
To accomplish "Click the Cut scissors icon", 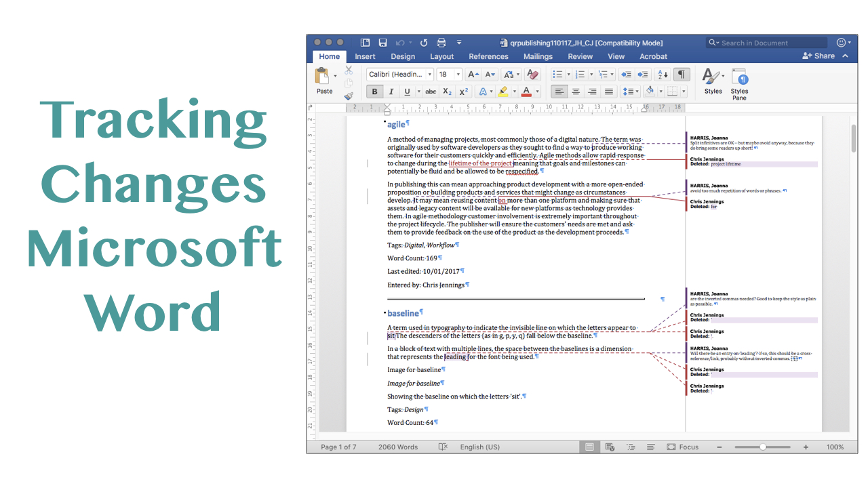I will pyautogui.click(x=349, y=70).
